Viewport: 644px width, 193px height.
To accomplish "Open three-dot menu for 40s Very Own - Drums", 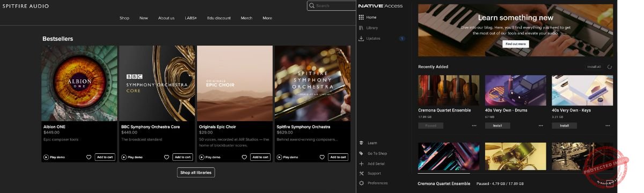I will (x=541, y=125).
